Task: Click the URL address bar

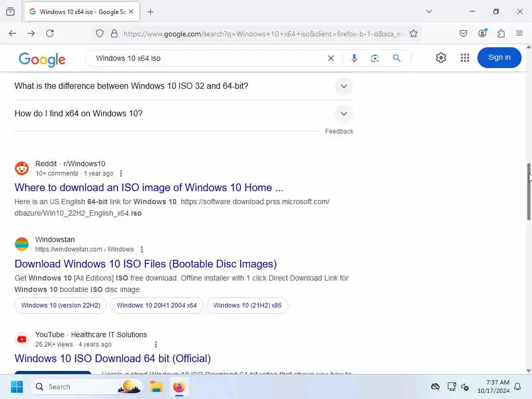Action: (x=263, y=34)
